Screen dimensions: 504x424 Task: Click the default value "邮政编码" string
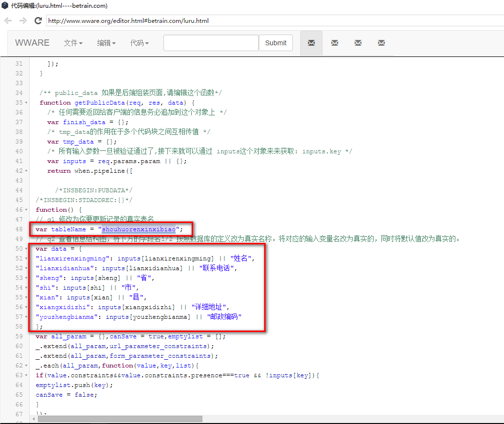224,317
